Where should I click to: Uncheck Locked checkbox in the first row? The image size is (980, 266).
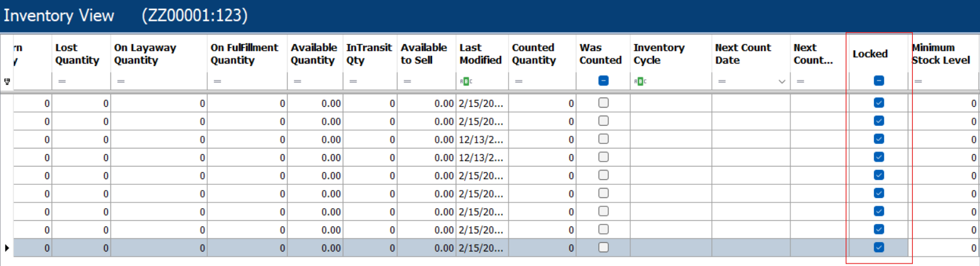tap(879, 103)
